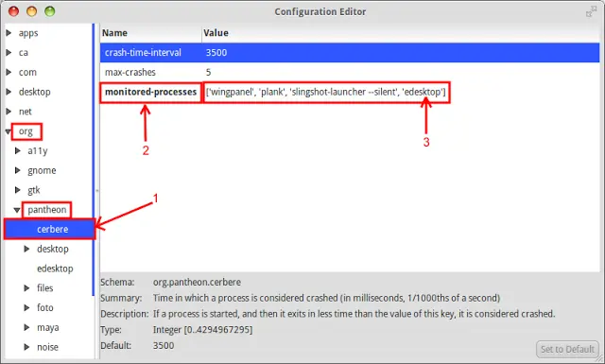Click the monitored-processes value list

click(325, 92)
